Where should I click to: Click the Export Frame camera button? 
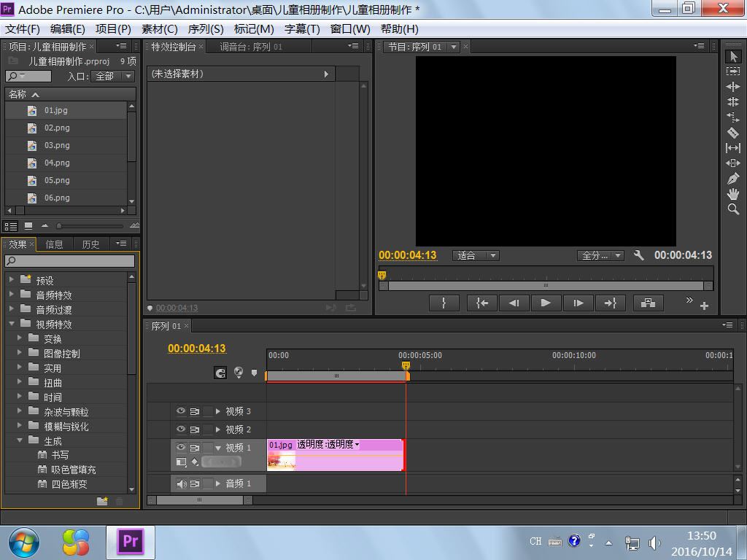[648, 303]
